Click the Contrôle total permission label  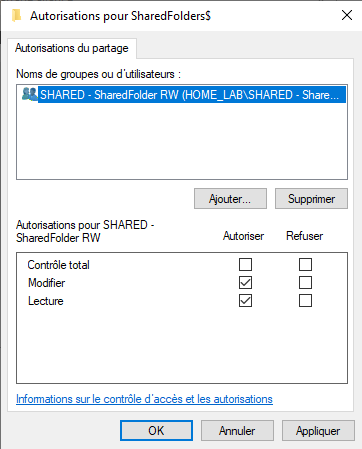(58, 265)
